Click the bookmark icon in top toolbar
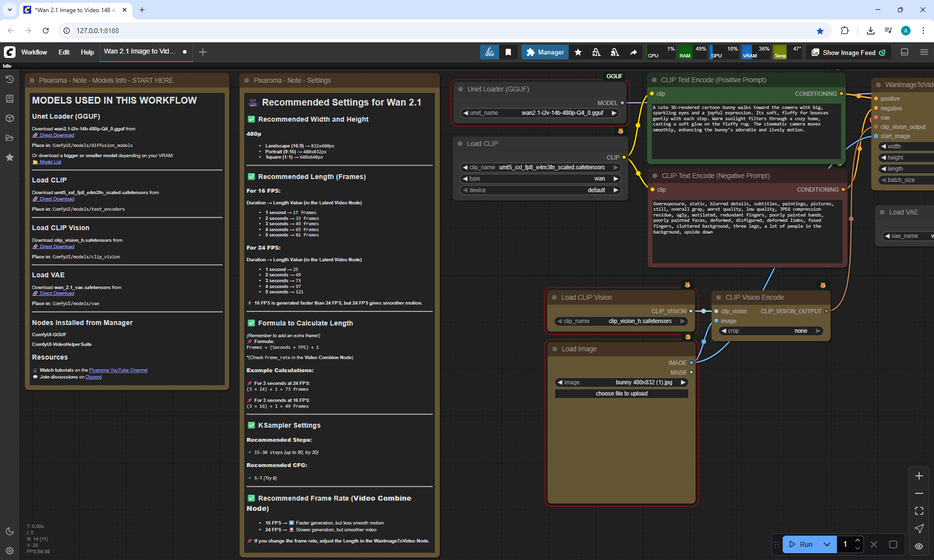Screen dimensions: 934x560 [x=508, y=52]
